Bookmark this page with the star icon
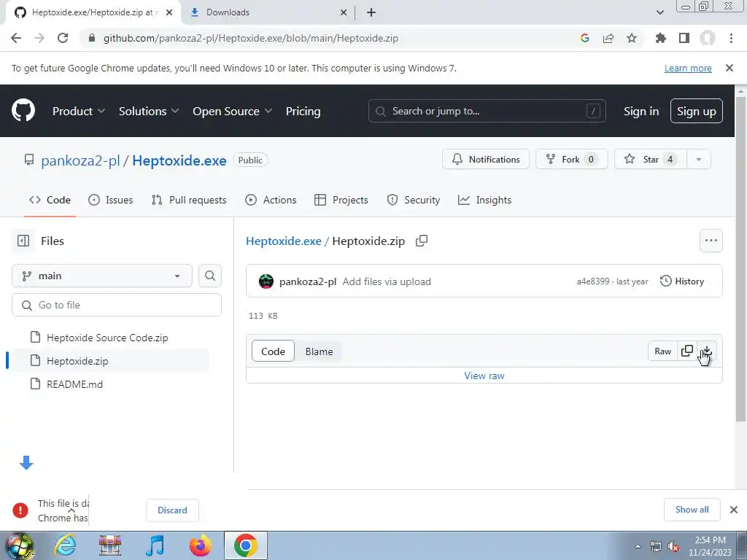 tap(632, 38)
